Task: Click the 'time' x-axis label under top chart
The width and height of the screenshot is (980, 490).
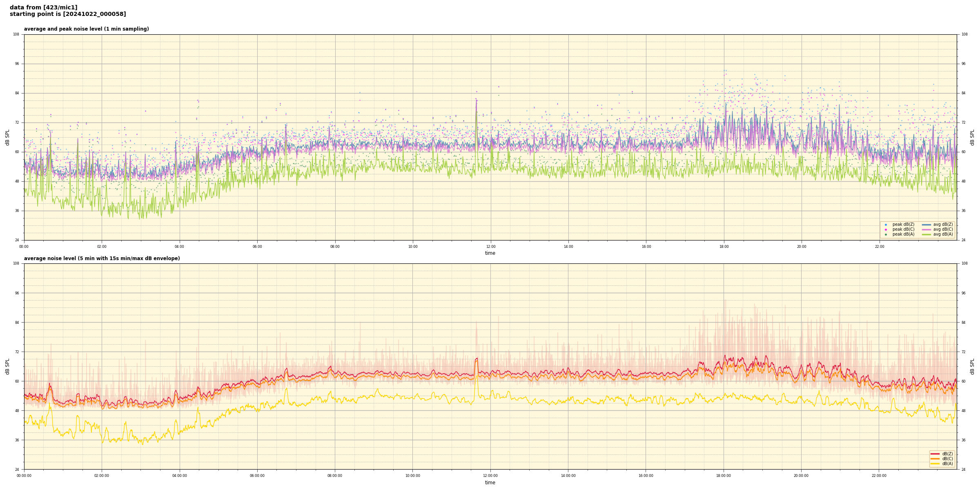Action: (x=490, y=253)
